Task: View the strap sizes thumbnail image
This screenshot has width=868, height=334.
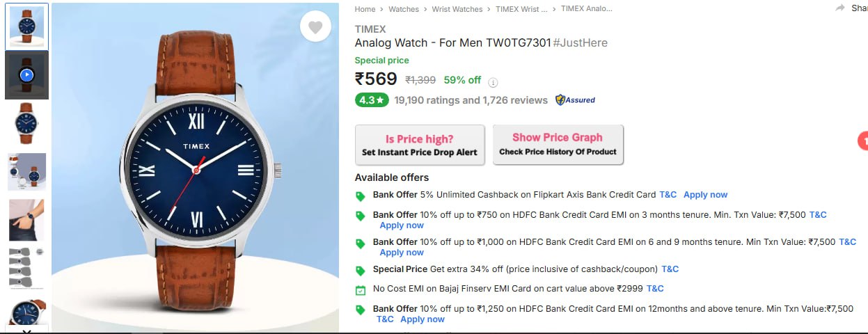Action: point(26,268)
